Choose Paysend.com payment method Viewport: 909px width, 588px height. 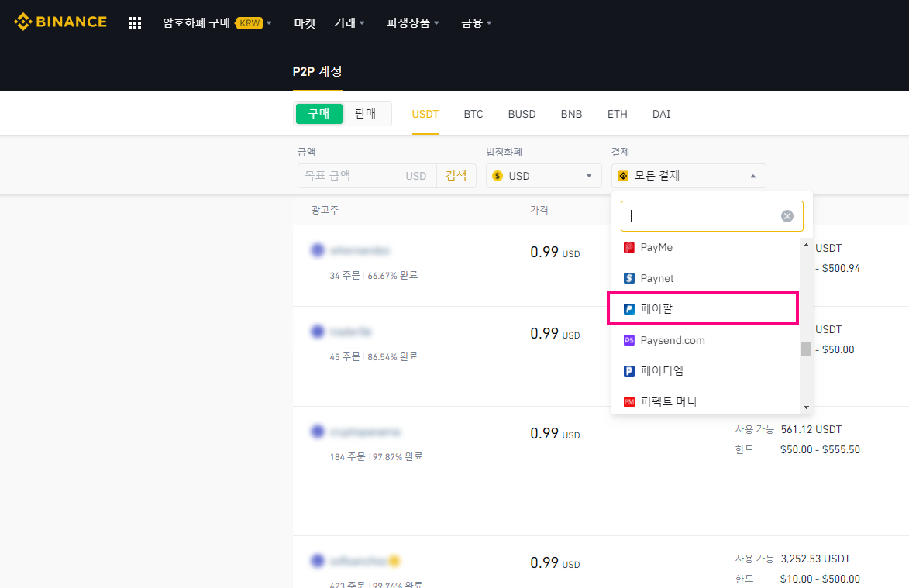[705, 340]
